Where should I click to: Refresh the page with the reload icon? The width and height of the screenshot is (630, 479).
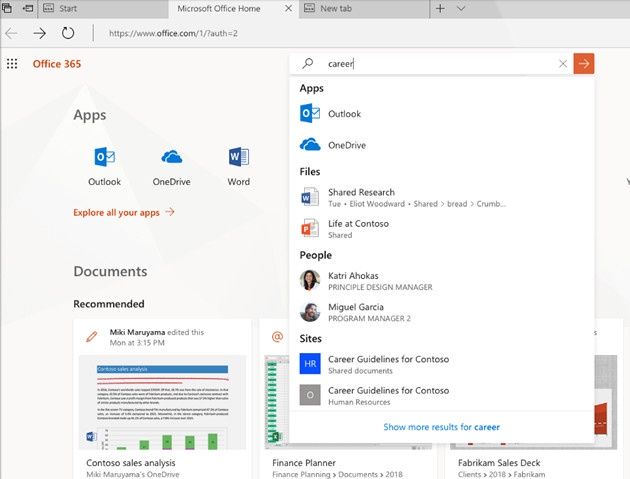(x=68, y=33)
